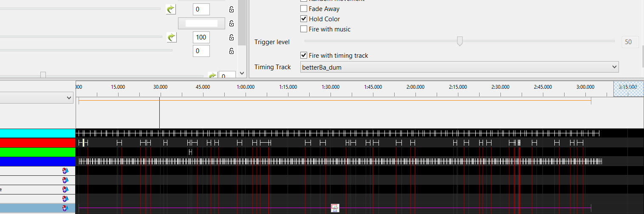This screenshot has width=644, height=214.
Task: Click the scroll-down chevron of the left panel
Action: pos(242,73)
